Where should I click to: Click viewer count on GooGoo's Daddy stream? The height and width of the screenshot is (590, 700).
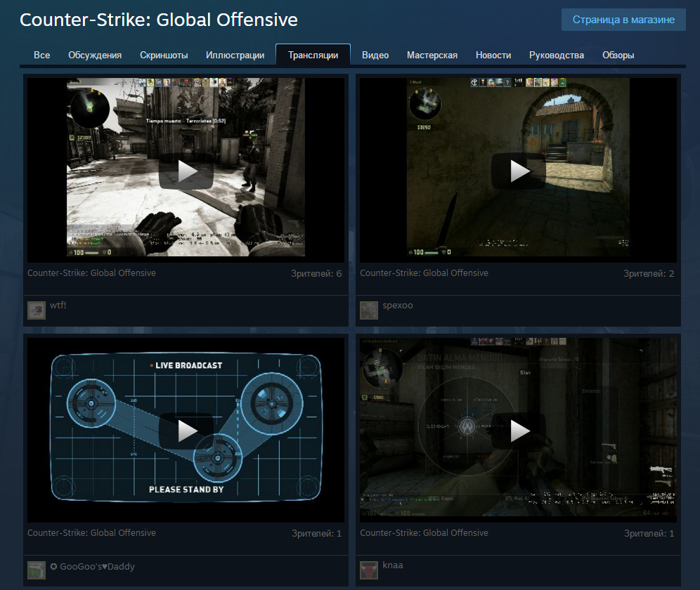(316, 533)
